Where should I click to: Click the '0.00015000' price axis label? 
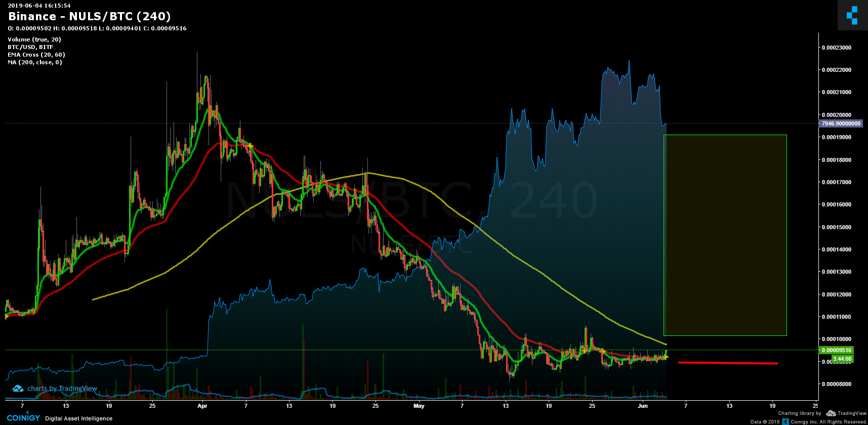836,227
